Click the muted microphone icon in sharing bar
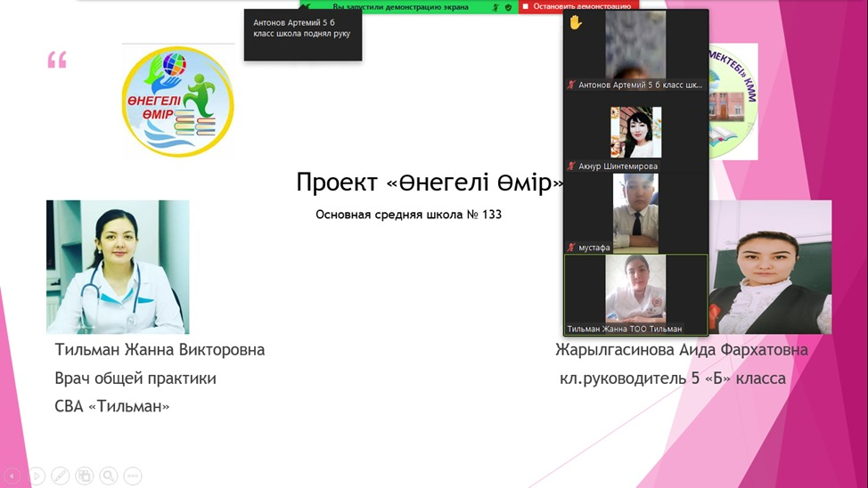The height and width of the screenshot is (488, 868). click(x=495, y=6)
